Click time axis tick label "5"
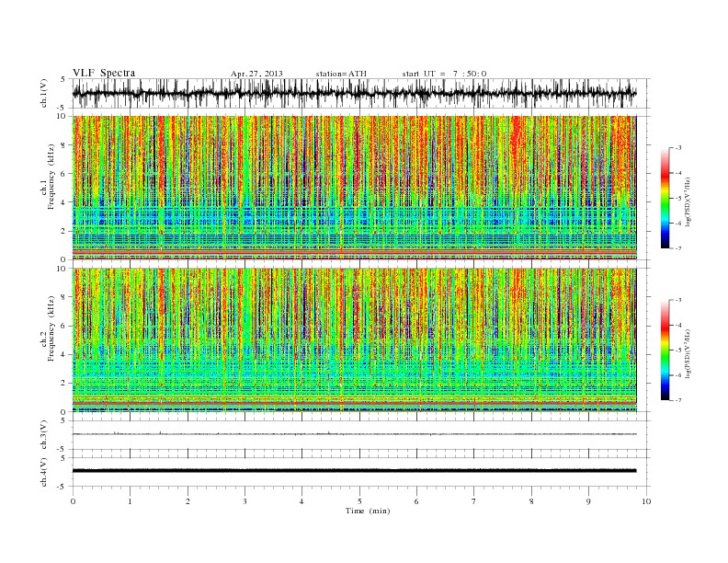728x563 pixels. click(359, 501)
